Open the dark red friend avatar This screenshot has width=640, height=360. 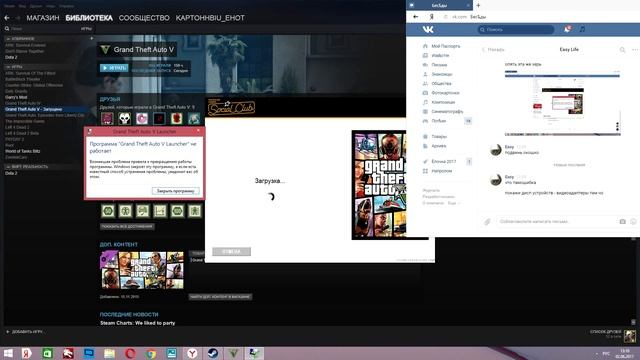coord(159,118)
